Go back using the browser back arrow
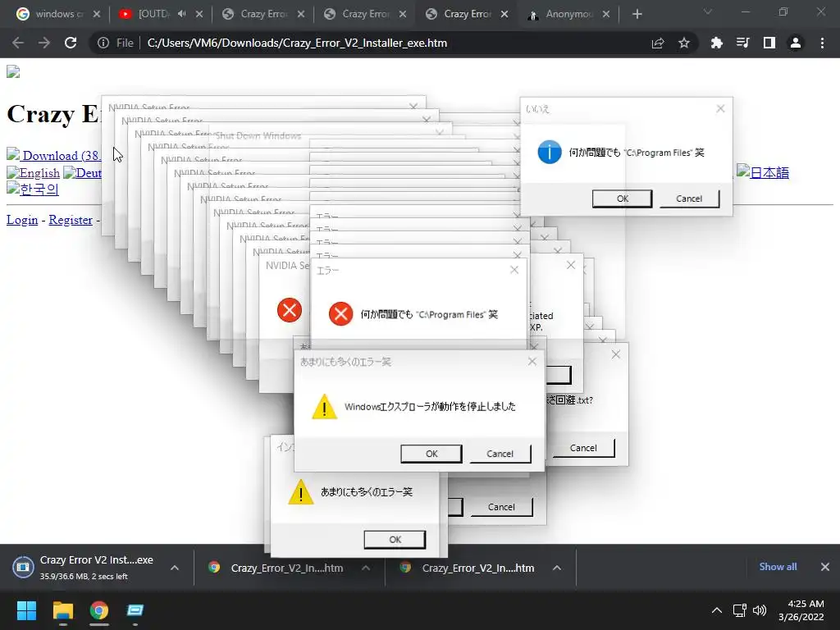This screenshot has height=630, width=840. (x=18, y=43)
